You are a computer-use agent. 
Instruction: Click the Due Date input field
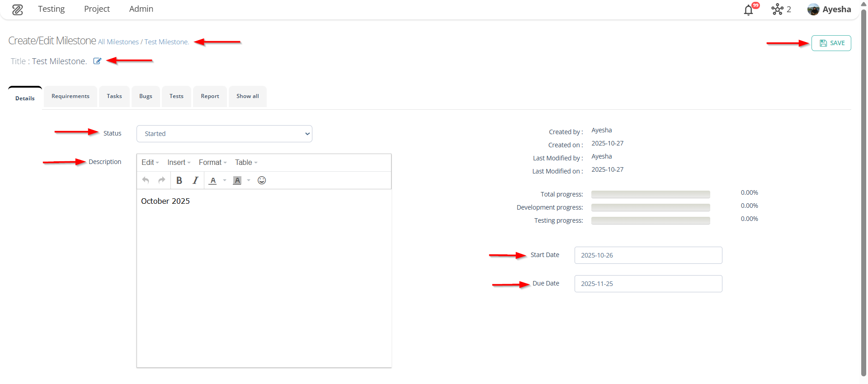pyautogui.click(x=648, y=284)
